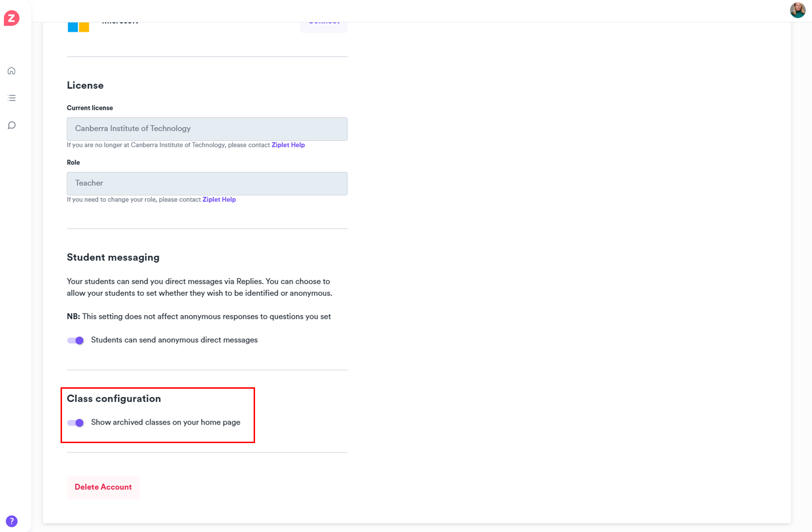This screenshot has width=812, height=532.
Task: Click the Teacher role field
Action: [207, 183]
